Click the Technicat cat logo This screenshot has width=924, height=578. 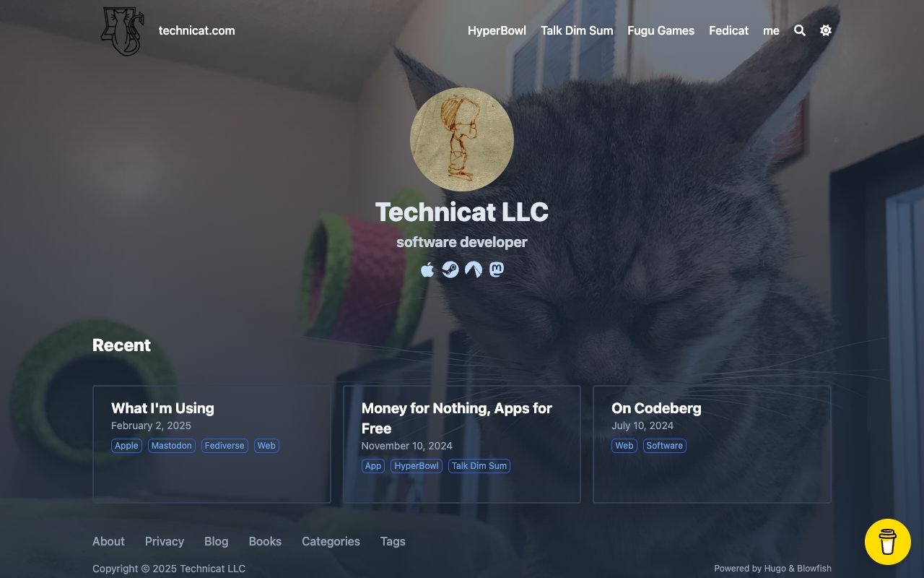[x=123, y=31]
